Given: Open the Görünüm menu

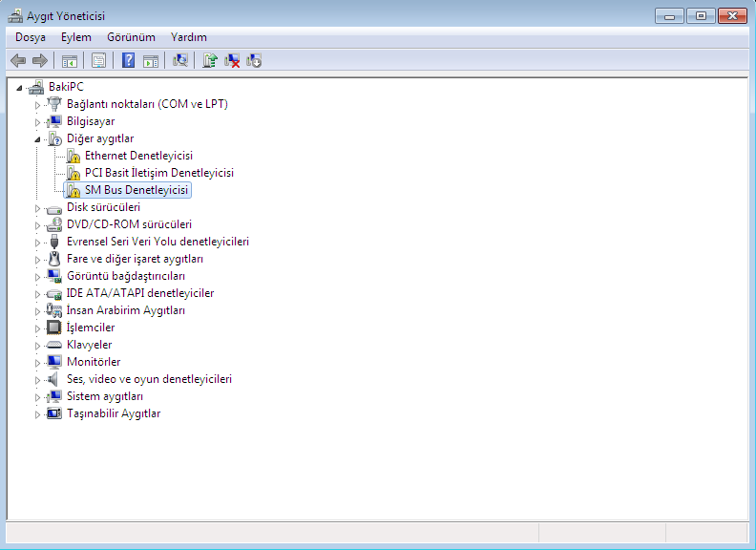Looking at the screenshot, I should tap(131, 37).
